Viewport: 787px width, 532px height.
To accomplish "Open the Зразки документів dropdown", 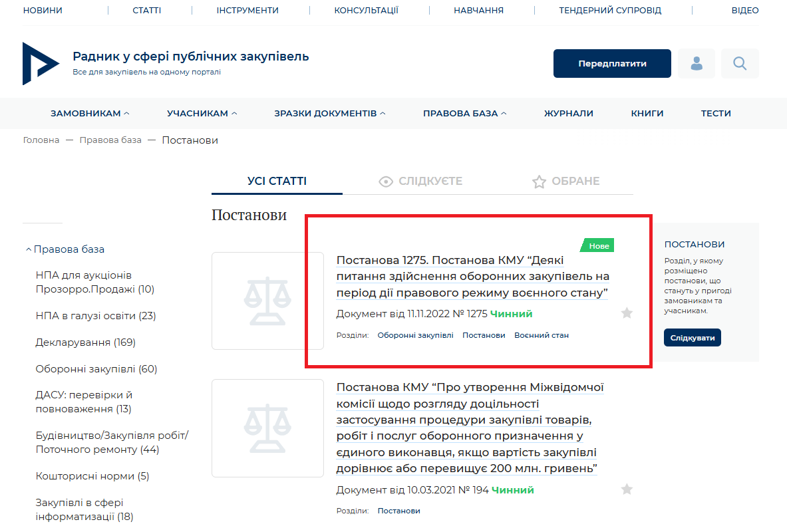I will [330, 114].
